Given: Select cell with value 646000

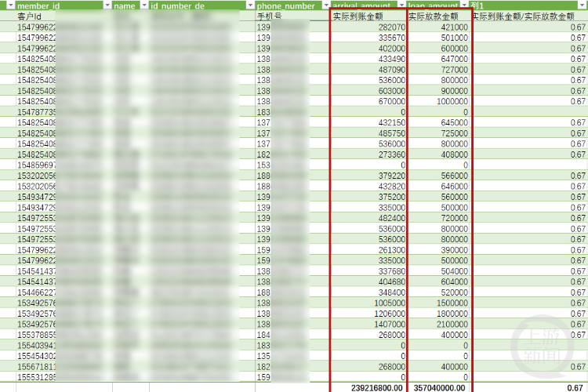Looking at the screenshot, I should 438,186.
